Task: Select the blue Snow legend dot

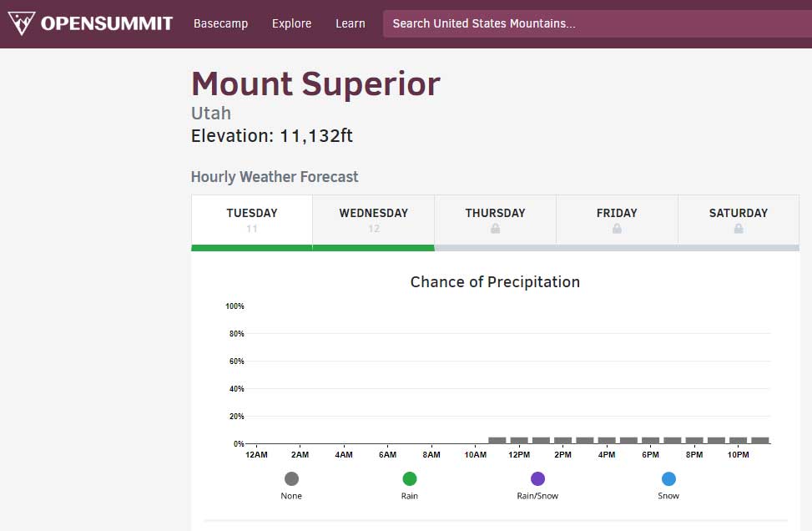Action: [x=668, y=479]
